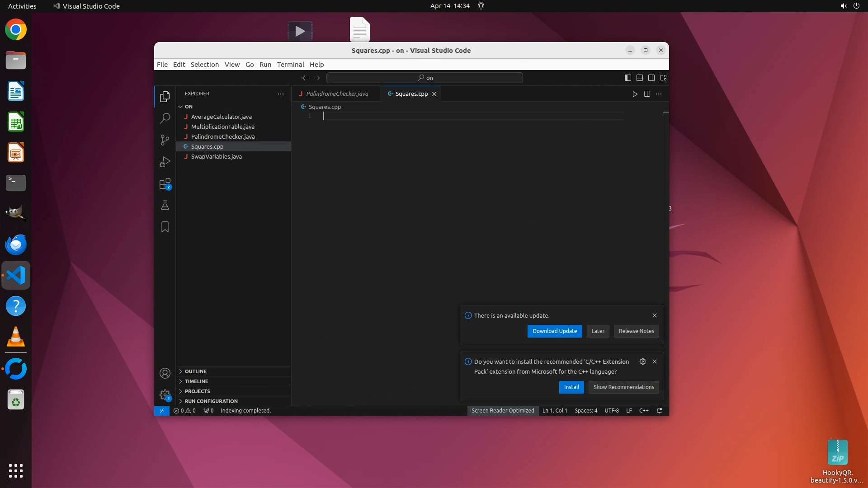This screenshot has height=488, width=868.
Task: Open Run and Debug view
Action: (x=165, y=162)
